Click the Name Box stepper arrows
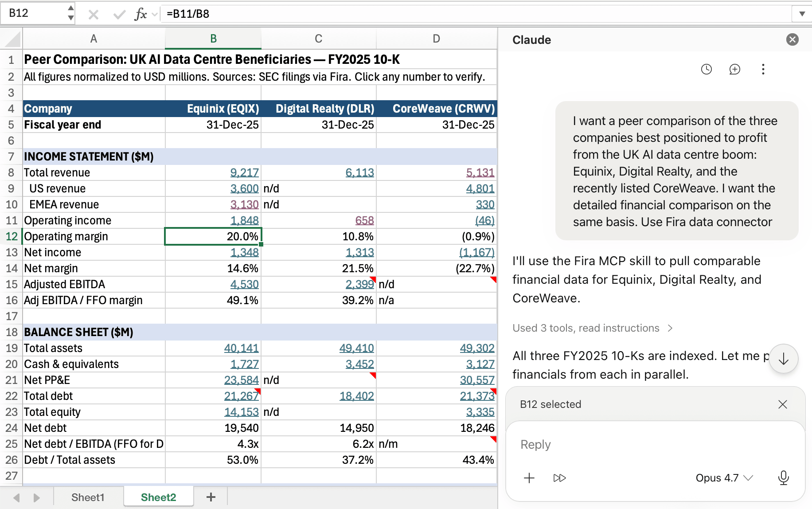Image resolution: width=812 pixels, height=509 pixels. click(71, 13)
